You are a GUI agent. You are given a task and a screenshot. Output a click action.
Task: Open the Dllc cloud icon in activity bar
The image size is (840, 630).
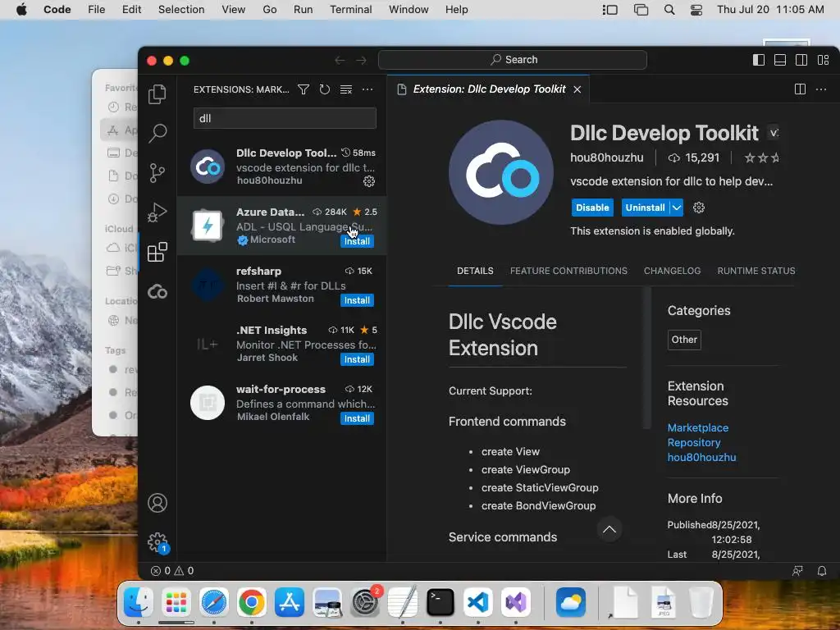tap(157, 292)
